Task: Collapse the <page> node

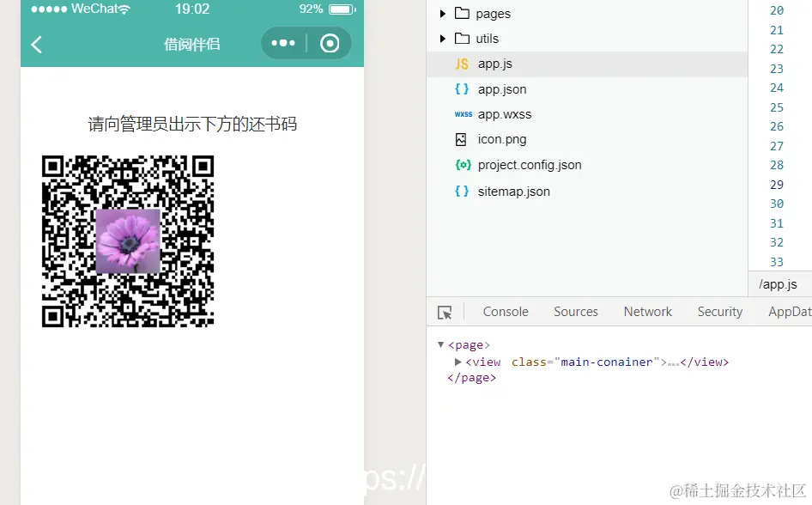Action: (x=440, y=344)
